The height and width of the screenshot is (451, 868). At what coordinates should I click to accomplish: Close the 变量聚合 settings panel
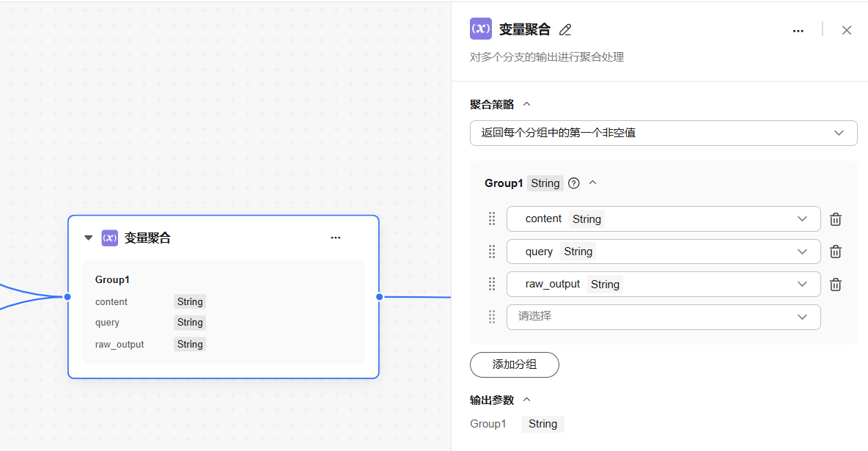click(847, 30)
